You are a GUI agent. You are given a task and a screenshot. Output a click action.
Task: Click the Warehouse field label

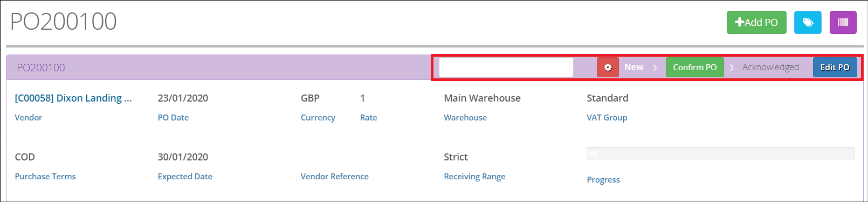(465, 117)
